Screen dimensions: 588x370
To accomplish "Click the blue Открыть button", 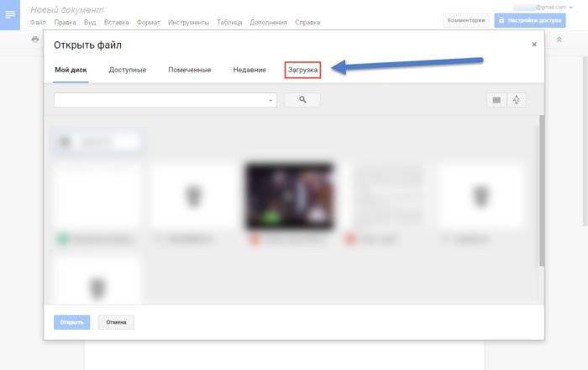I will [x=71, y=322].
